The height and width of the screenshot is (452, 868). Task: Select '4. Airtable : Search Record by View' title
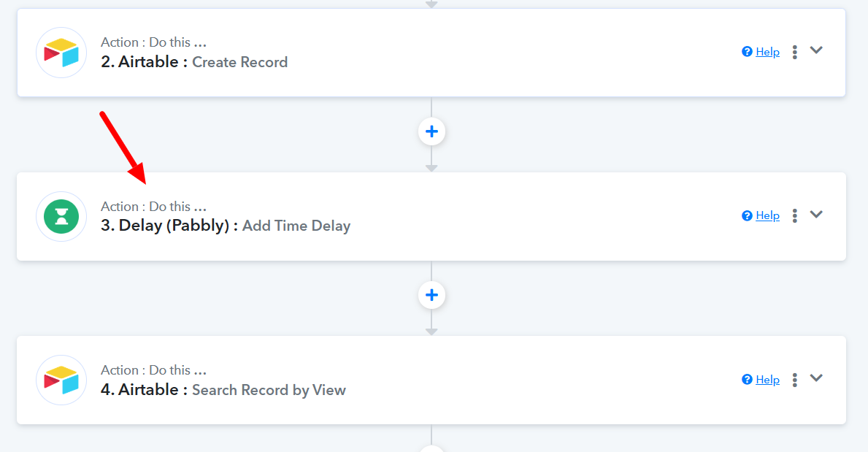[223, 390]
